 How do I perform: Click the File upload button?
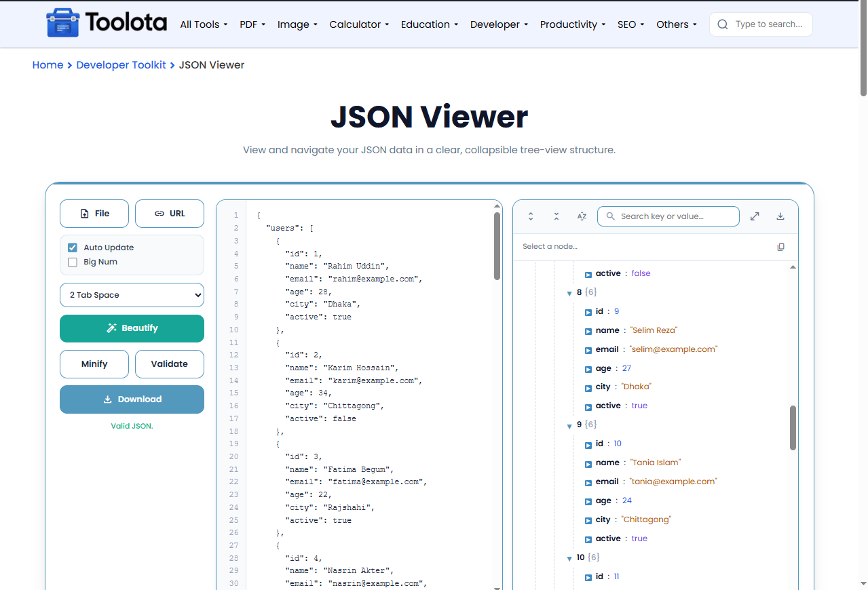94,214
